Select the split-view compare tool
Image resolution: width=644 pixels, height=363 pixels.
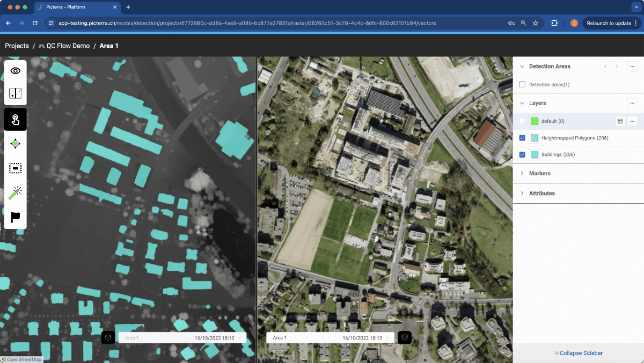[16, 93]
